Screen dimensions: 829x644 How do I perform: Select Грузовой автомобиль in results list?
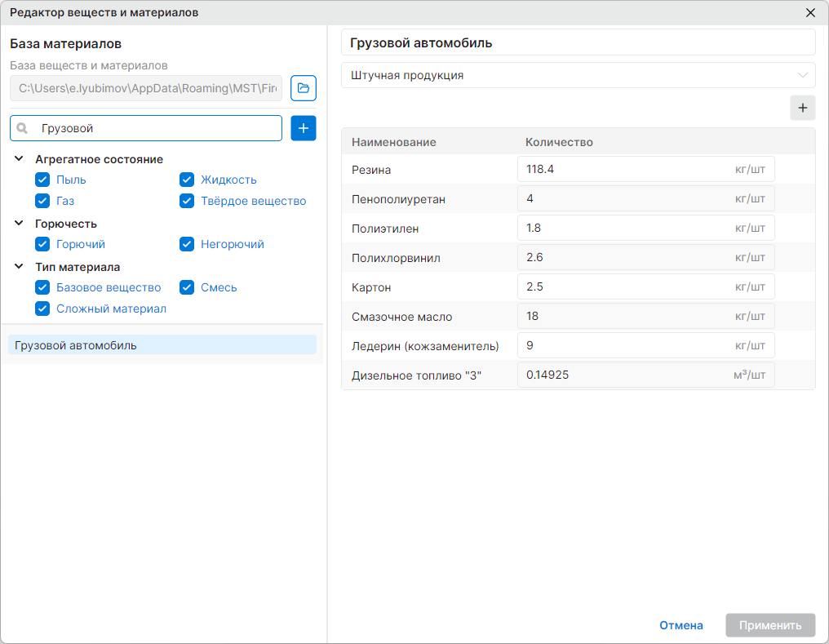click(x=162, y=345)
